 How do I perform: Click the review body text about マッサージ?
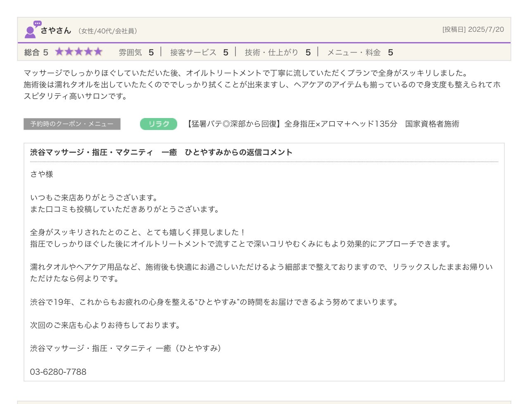246,73
